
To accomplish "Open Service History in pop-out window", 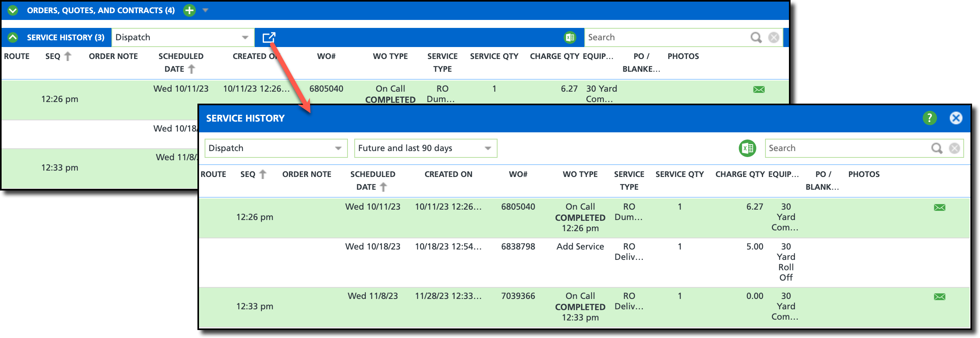I will tap(269, 37).
